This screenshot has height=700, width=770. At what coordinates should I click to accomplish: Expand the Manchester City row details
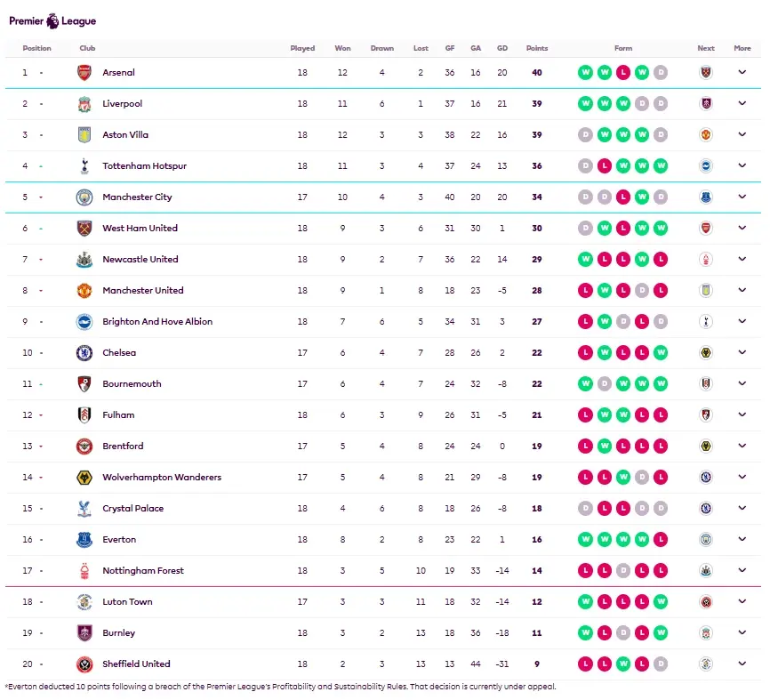742,197
